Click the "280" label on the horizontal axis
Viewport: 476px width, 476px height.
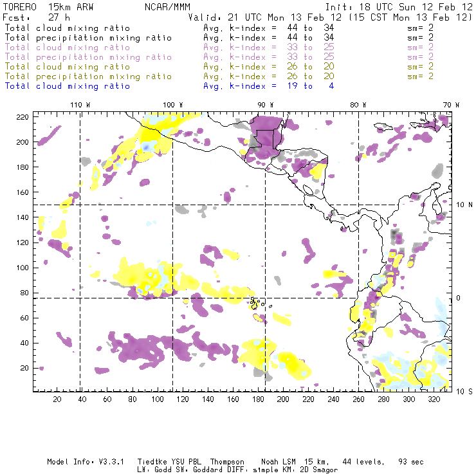click(384, 399)
